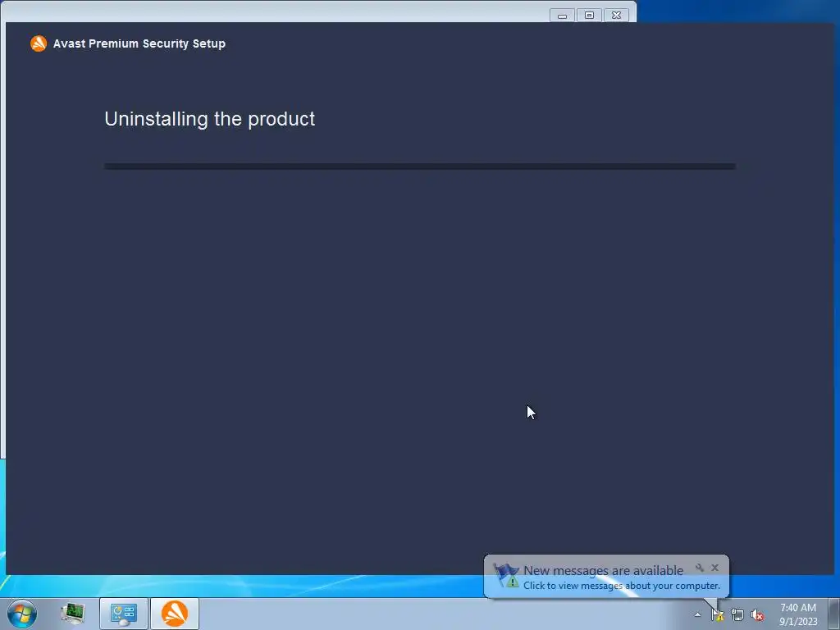
Task: Click the 'Uninstalling the product' heading
Action: [x=209, y=119]
